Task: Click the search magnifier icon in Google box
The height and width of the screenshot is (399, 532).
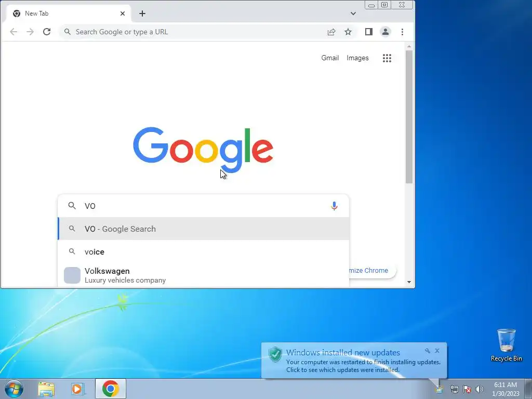Action: click(72, 206)
